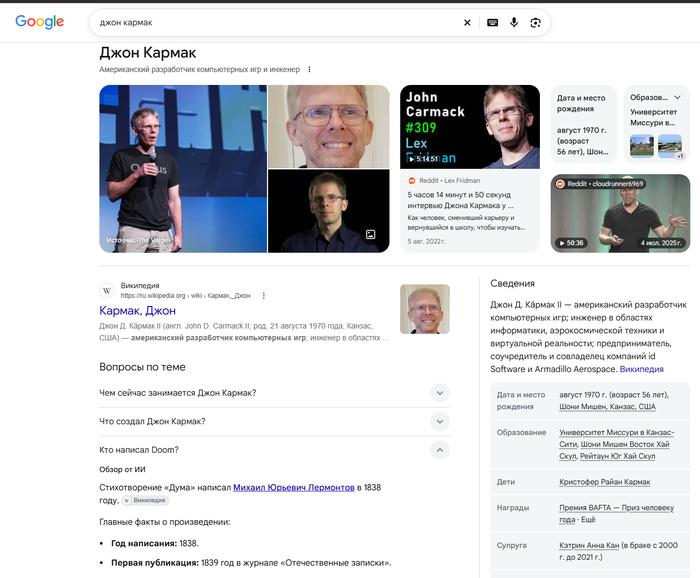The height and width of the screenshot is (578, 700).
Task: Open the 'Кармак, Джон' Wikipedia result
Action: (x=138, y=311)
